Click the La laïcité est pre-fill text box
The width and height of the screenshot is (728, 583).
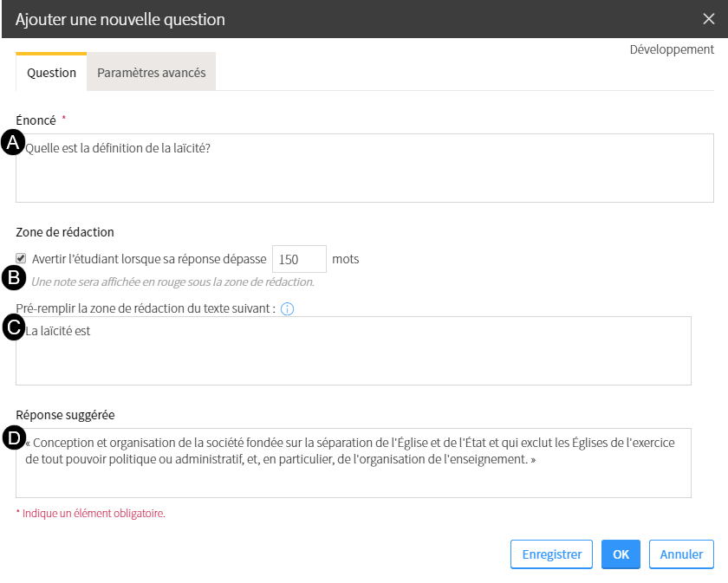coord(354,351)
